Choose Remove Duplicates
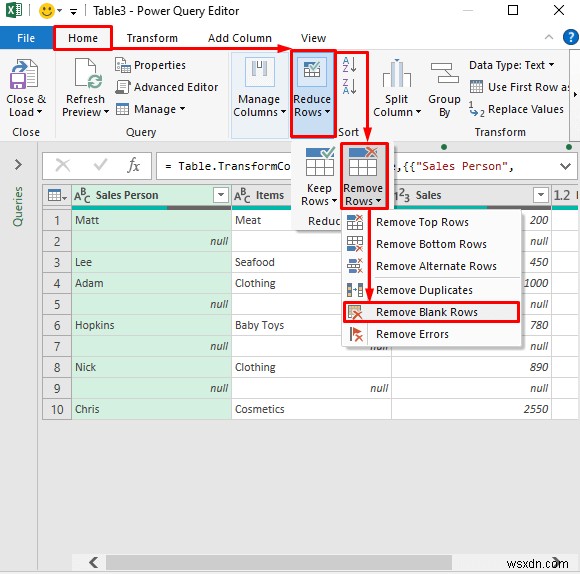Screen dimensions: 580x574 point(431,290)
